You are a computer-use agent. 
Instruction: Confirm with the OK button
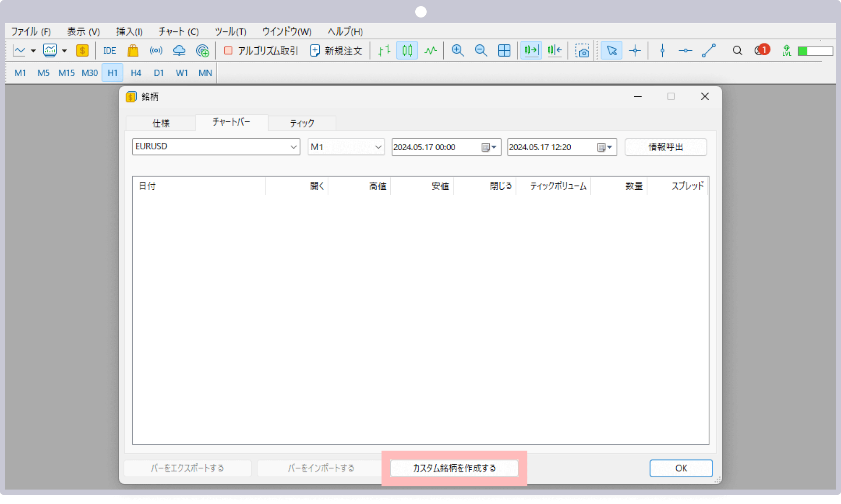(681, 468)
